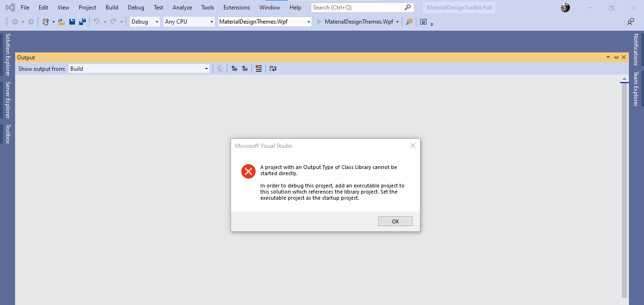Open the Tools menu
The width and height of the screenshot is (644, 305).
(207, 8)
